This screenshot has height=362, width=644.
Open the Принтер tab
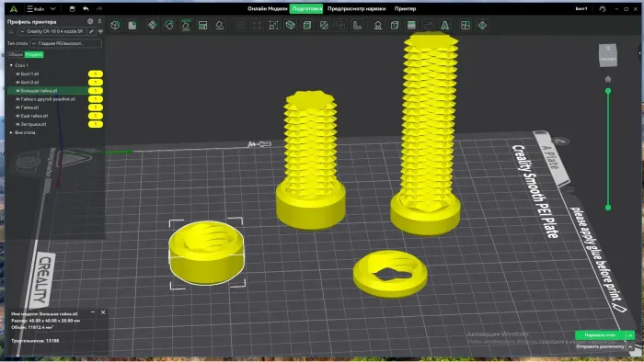(x=405, y=8)
